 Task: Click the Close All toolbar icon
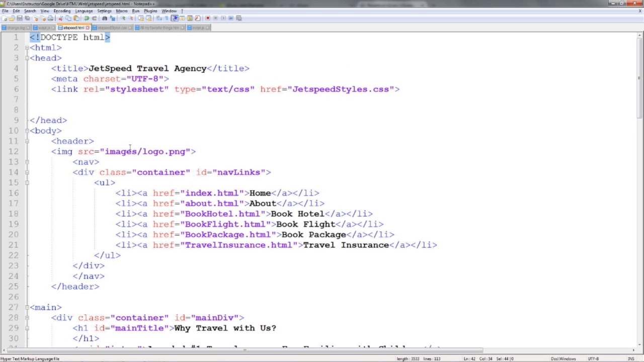click(x=43, y=18)
